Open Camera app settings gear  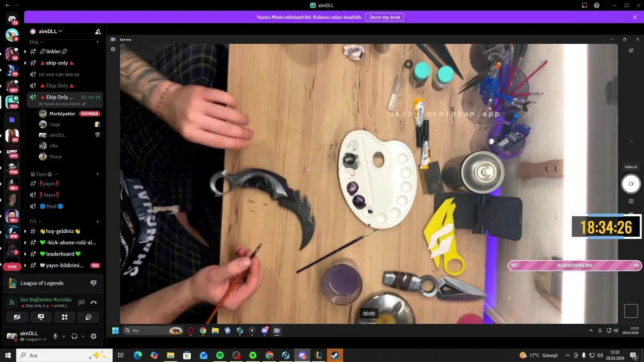point(113,49)
